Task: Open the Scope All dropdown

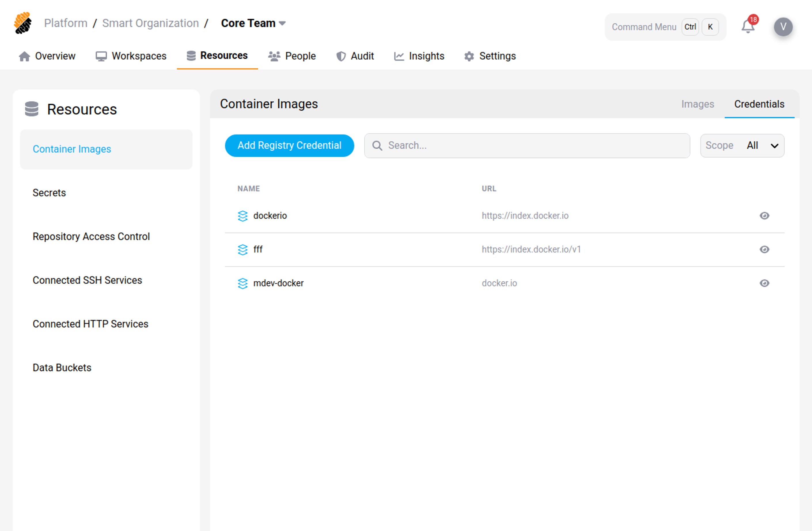Action: (x=742, y=146)
